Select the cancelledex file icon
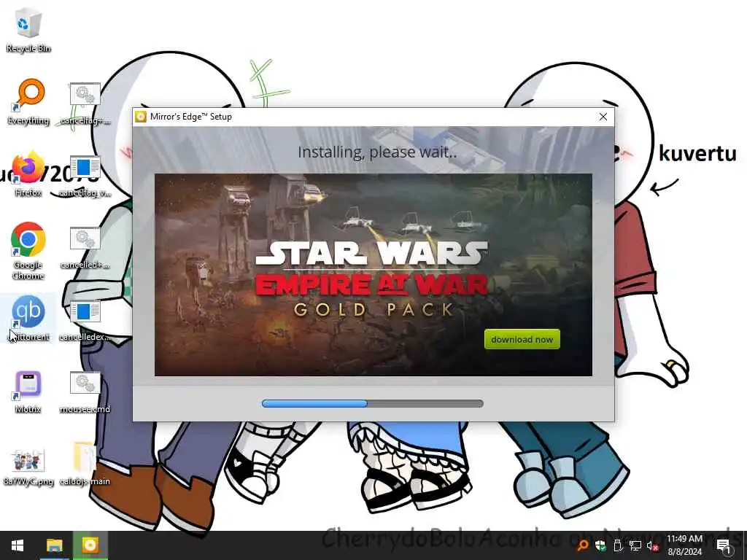Screen dimensions: 747x560 85,320
